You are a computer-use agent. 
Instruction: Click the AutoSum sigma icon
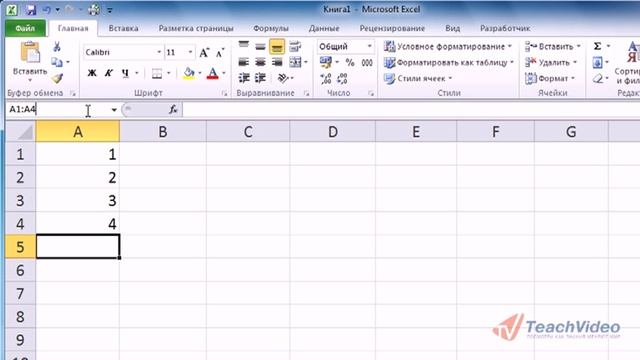[598, 46]
